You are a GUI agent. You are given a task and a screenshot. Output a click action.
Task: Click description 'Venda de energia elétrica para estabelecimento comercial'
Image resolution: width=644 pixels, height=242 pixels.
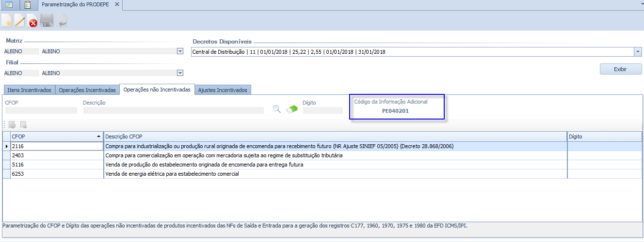pyautogui.click(x=172, y=174)
